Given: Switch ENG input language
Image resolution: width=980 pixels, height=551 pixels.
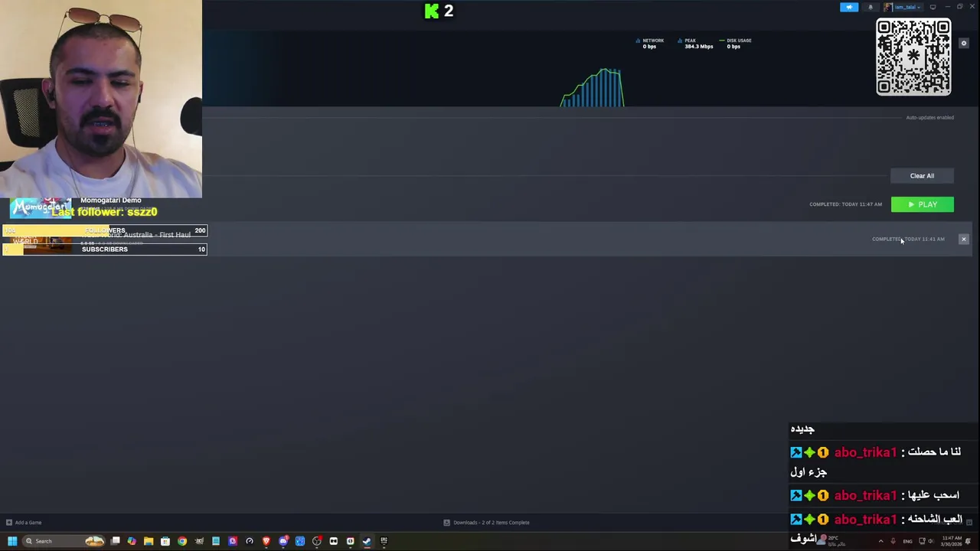Looking at the screenshot, I should pos(908,541).
